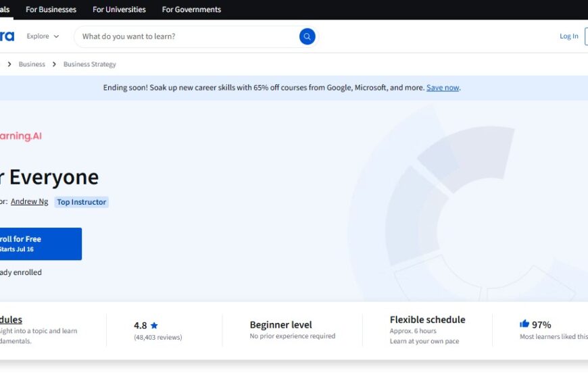
Task: Click the Coursera logo in the header
Action: [7, 36]
